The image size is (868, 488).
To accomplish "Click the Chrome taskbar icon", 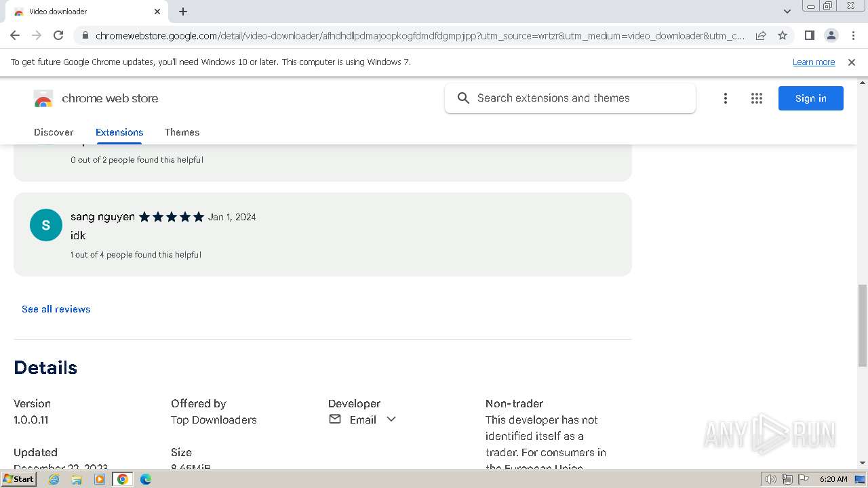I will tap(123, 479).
